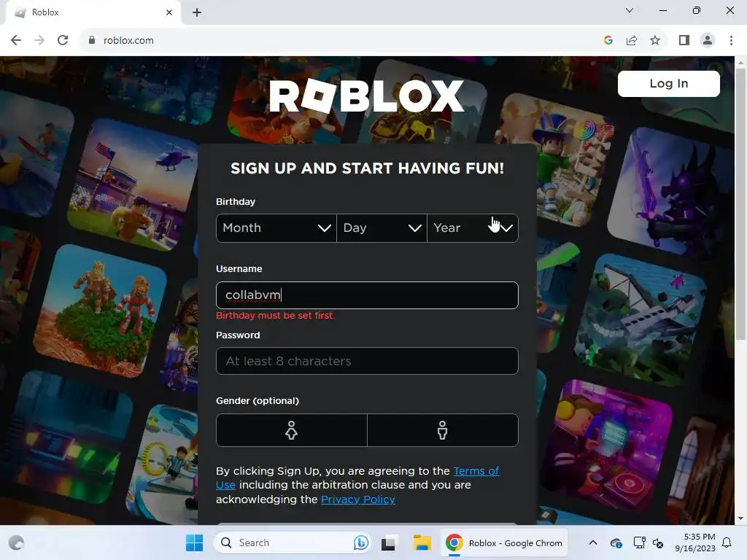Open the Windows Start menu

coord(194,542)
